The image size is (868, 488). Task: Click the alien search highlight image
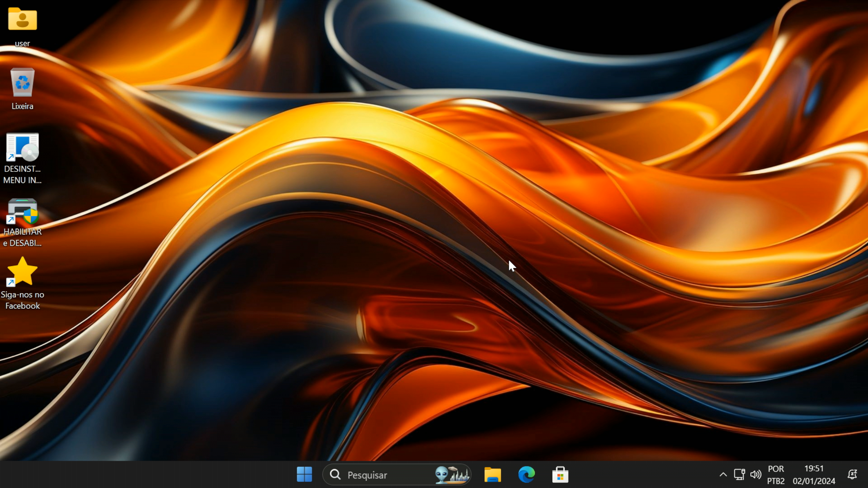(x=452, y=474)
